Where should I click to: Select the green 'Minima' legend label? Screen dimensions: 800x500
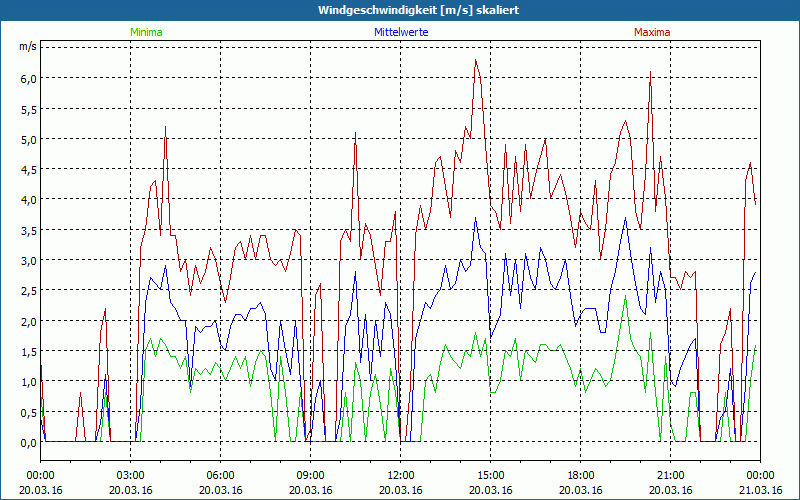146,32
